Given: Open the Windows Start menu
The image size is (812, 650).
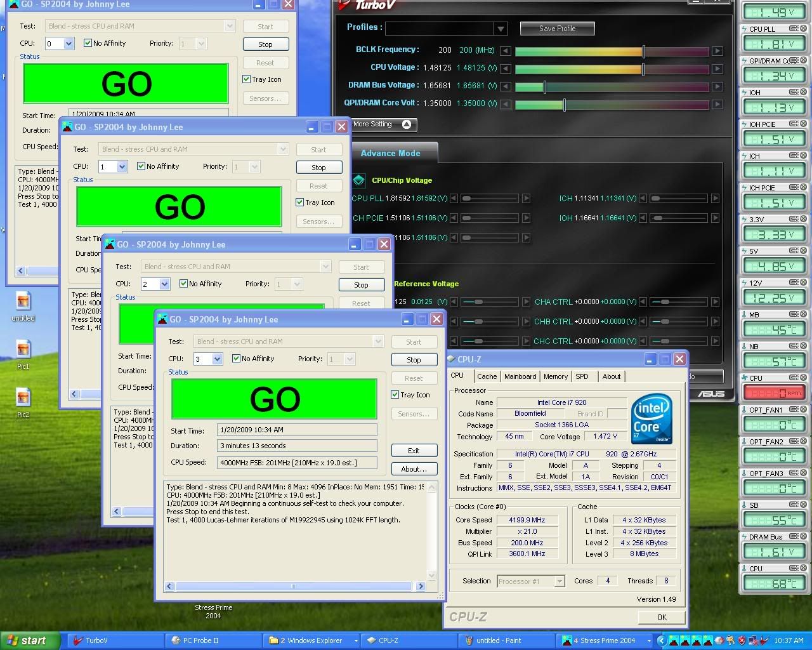Looking at the screenshot, I should coord(30,640).
